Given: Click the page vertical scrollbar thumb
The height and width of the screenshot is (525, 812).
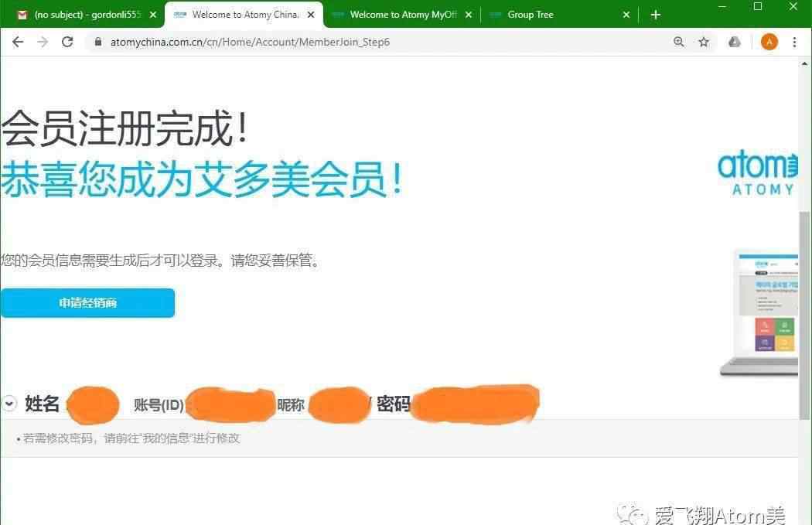Looking at the screenshot, I should pos(804,315).
